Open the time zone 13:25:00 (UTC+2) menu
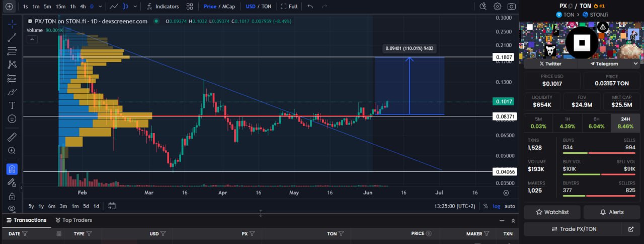Image resolution: width=644 pixels, height=244 pixels. (455, 206)
